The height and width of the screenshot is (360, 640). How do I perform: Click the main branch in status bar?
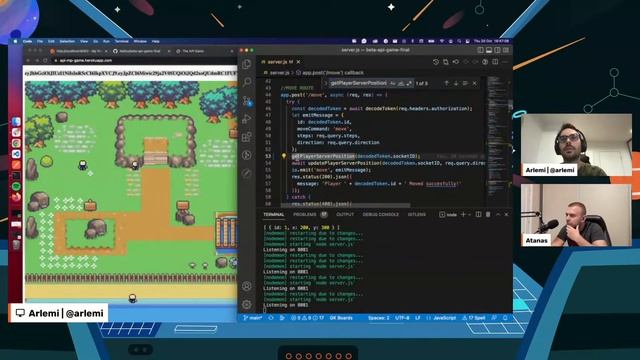pyautogui.click(x=252, y=318)
